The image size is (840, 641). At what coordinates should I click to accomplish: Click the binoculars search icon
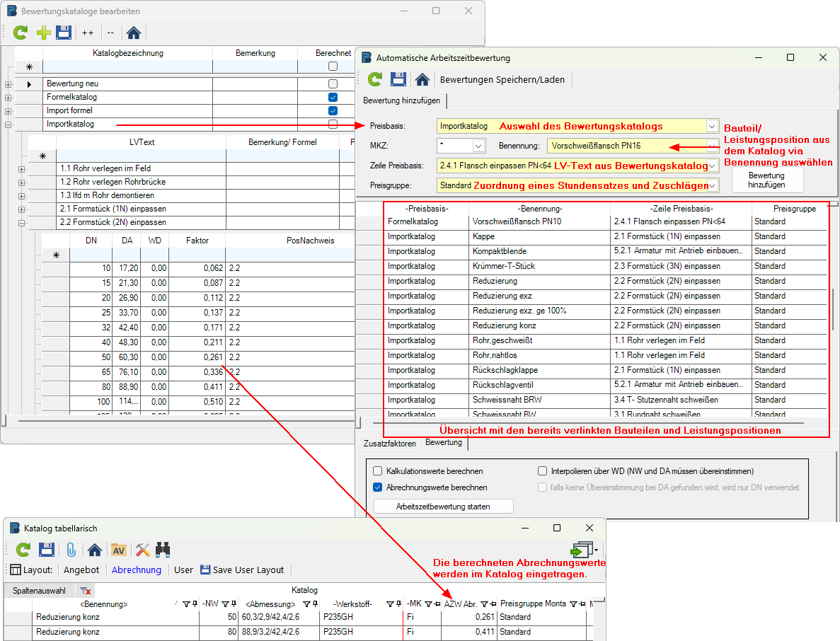[163, 550]
